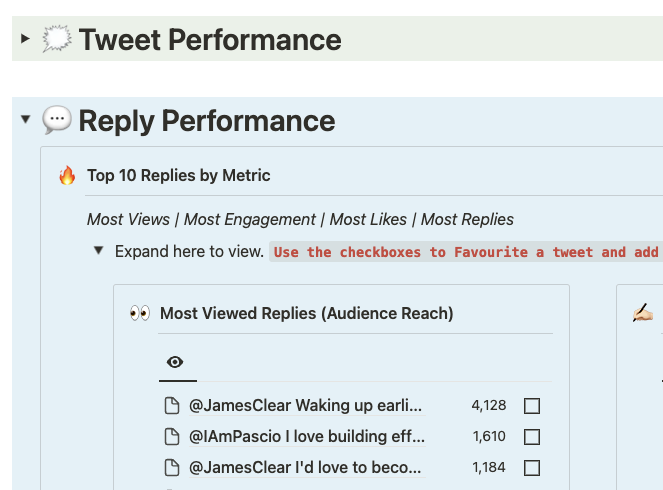Click the red 'Use the checkboxes' code text
663x490 pixels.
click(466, 252)
